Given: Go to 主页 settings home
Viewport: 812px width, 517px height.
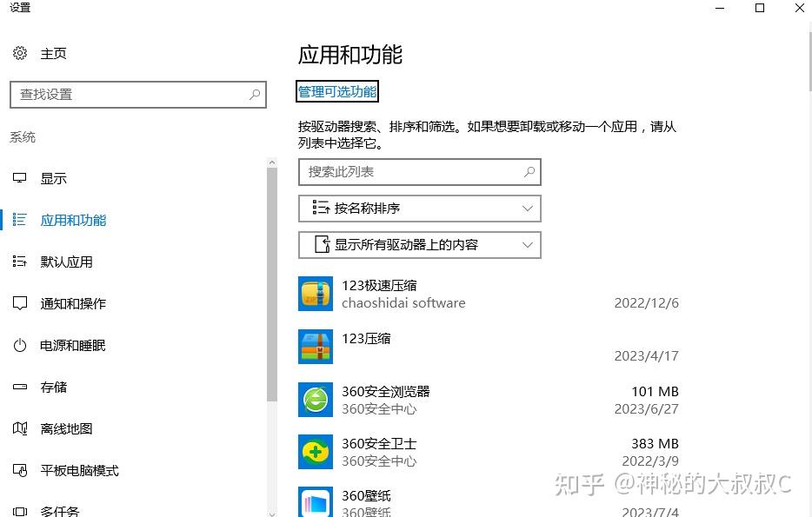Looking at the screenshot, I should tap(53, 53).
